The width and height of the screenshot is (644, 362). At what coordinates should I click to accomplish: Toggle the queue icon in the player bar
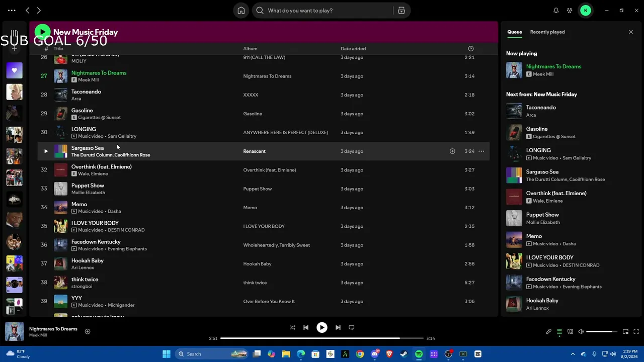(559, 331)
